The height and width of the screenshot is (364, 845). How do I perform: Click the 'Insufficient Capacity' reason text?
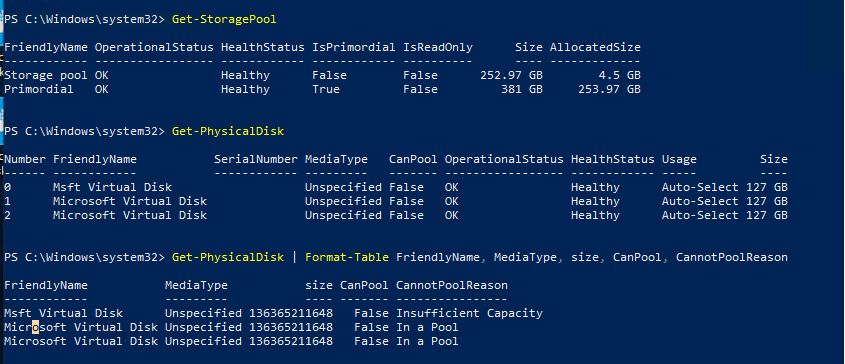click(x=469, y=313)
